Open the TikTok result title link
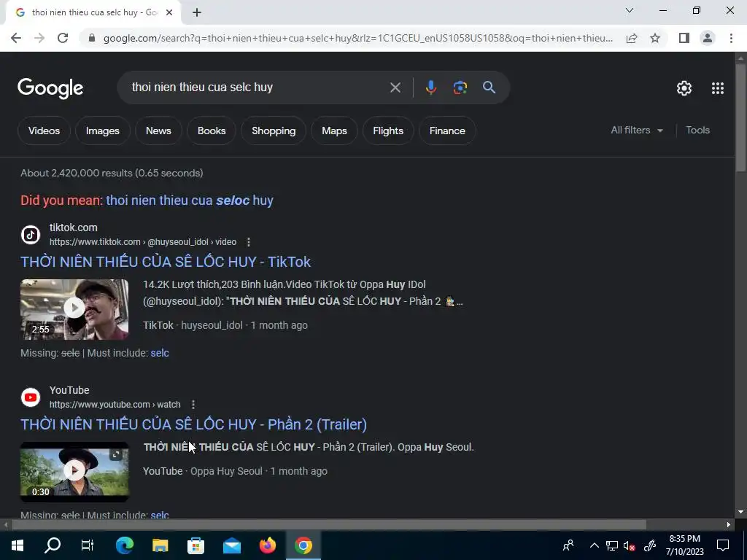 [166, 262]
